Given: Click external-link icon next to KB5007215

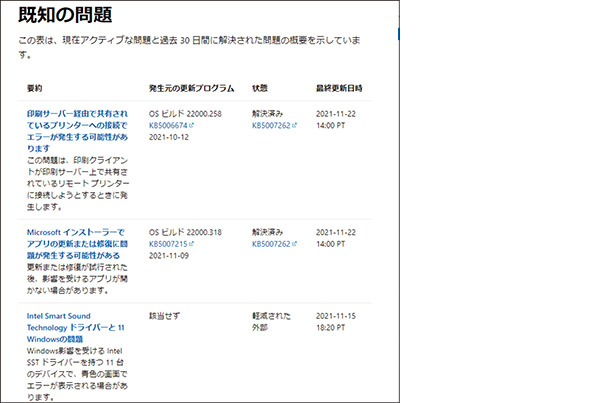Looking at the screenshot, I should coord(191,243).
